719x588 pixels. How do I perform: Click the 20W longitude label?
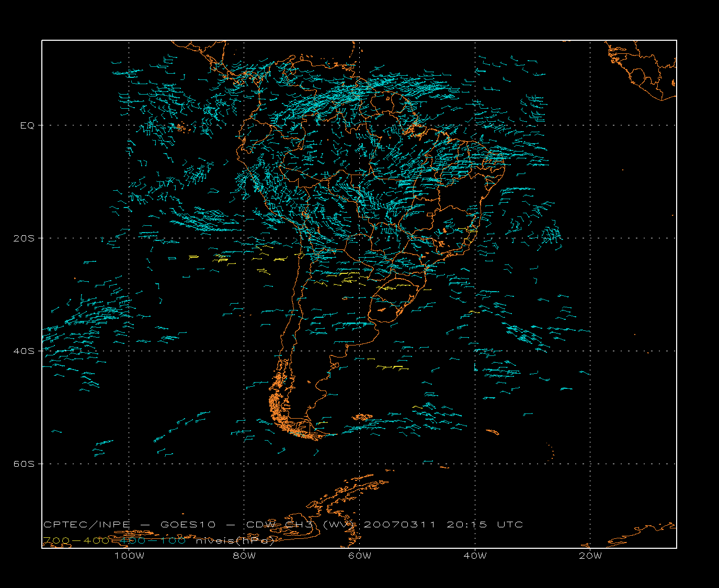[590, 556]
